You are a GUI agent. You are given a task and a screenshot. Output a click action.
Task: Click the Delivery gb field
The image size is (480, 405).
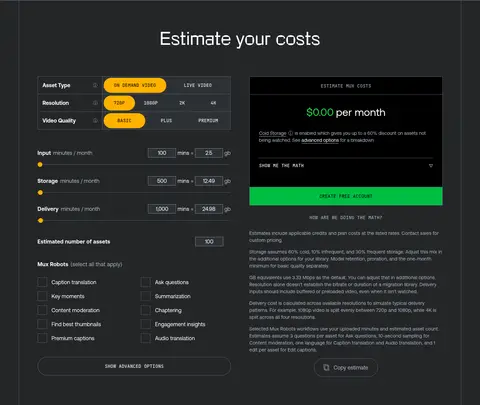209,209
